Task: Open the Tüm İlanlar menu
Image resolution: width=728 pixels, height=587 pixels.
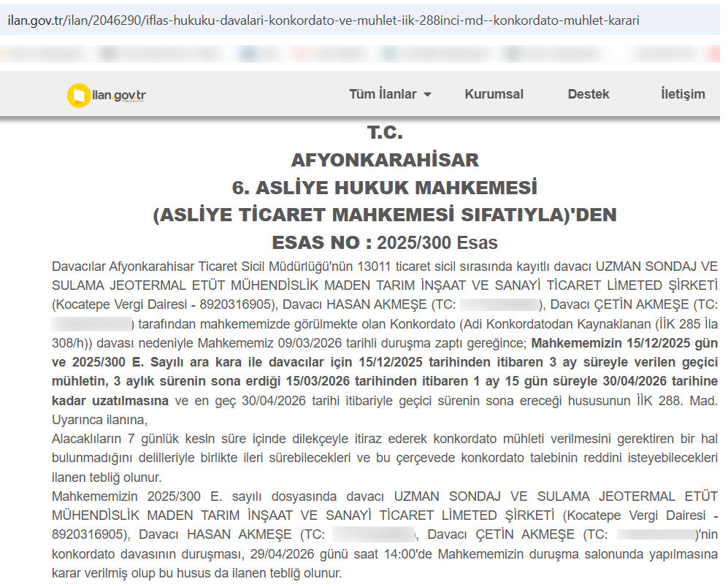Action: 383,94
